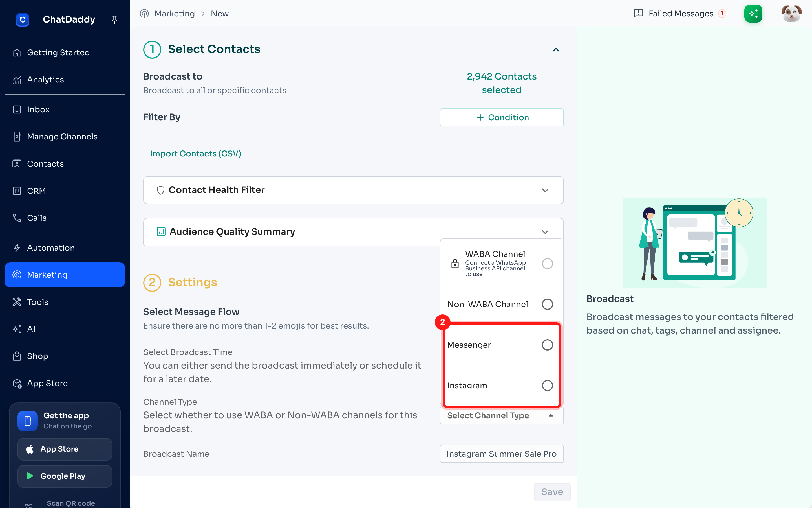Select the WABA Channel radio button
The width and height of the screenshot is (812, 508).
click(547, 264)
